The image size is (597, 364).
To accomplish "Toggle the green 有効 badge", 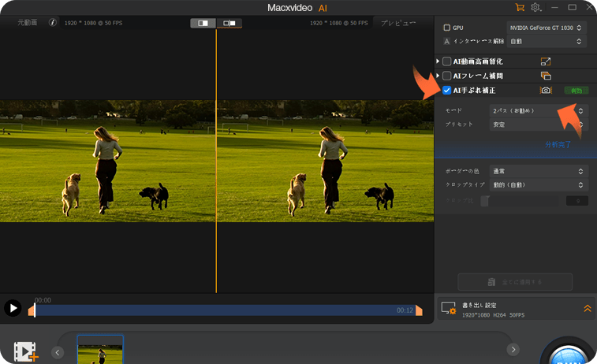I will (x=576, y=91).
